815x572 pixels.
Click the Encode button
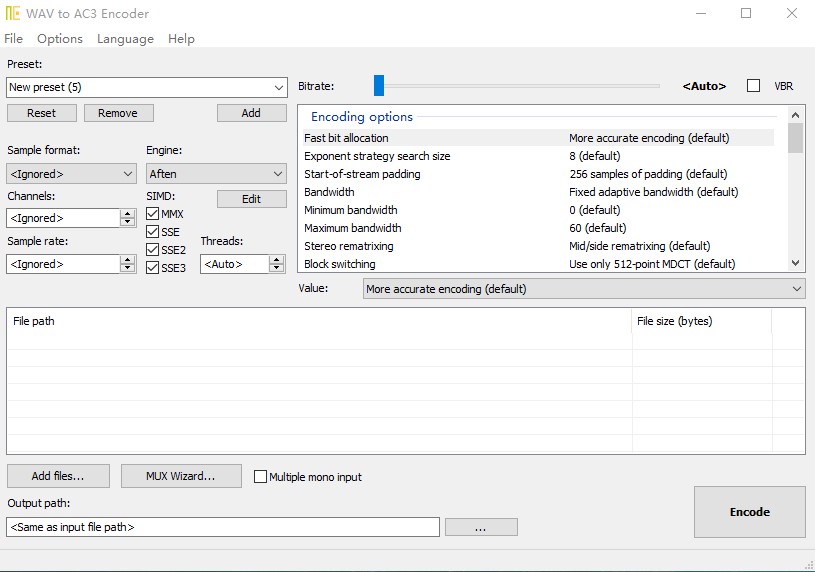[x=750, y=512]
